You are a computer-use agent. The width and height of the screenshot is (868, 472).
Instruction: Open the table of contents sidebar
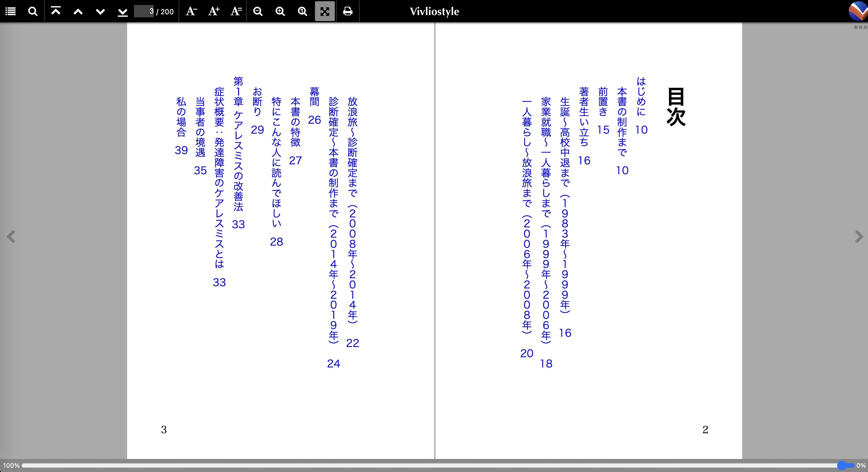click(11, 11)
